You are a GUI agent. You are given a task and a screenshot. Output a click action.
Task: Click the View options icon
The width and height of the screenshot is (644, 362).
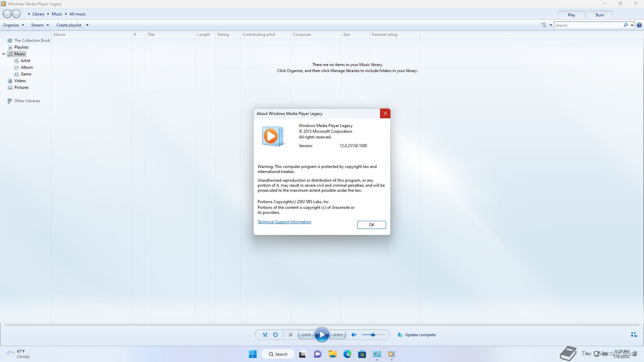[x=544, y=25]
